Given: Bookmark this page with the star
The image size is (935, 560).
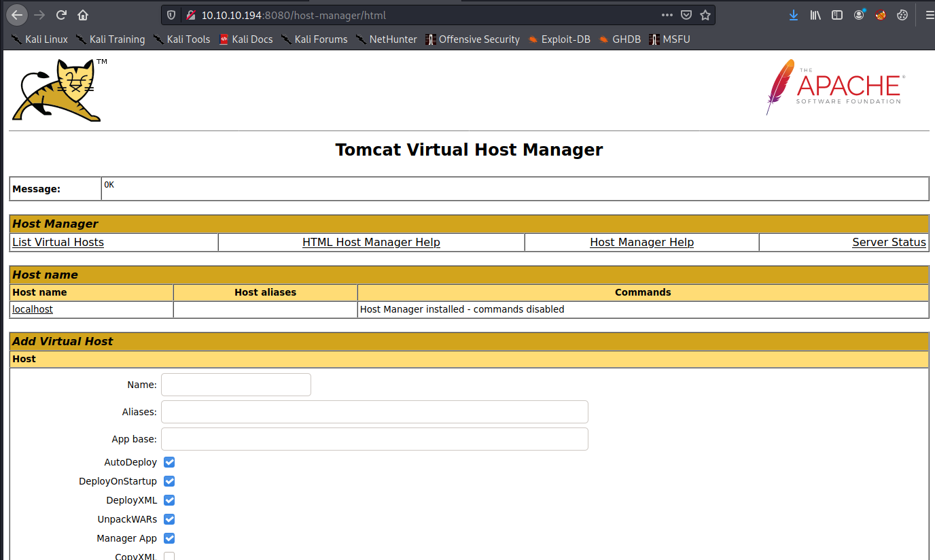Looking at the screenshot, I should click(705, 14).
